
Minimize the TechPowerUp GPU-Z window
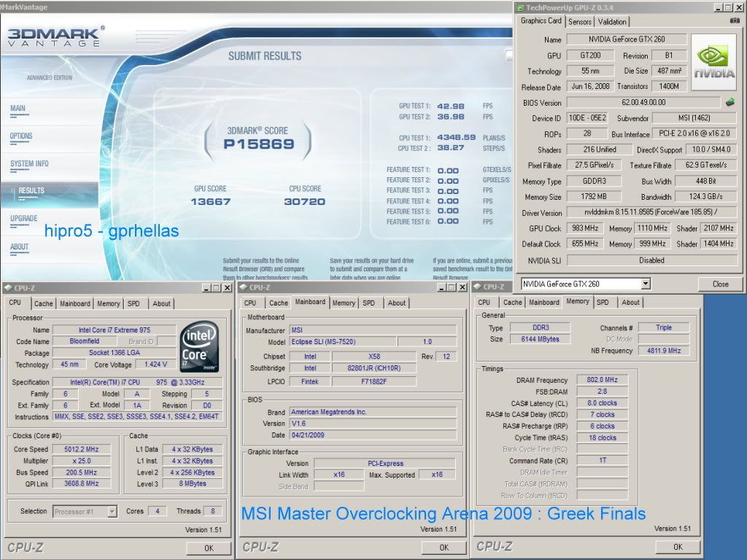click(719, 7)
